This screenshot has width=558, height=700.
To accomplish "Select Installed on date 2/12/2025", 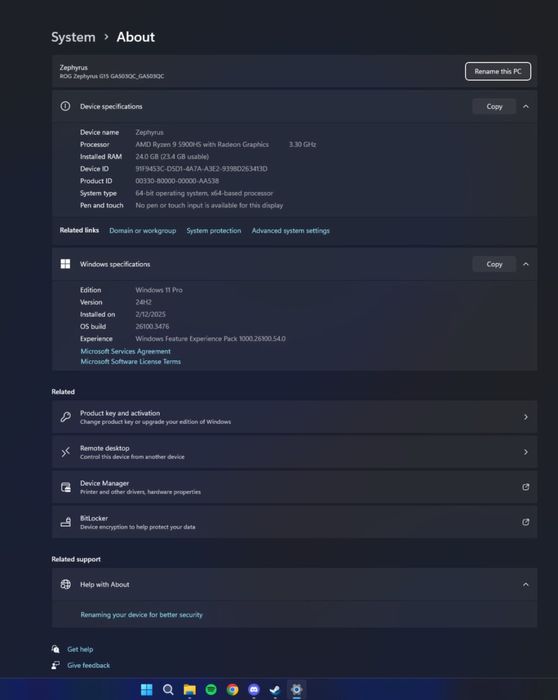I will [x=150, y=314].
